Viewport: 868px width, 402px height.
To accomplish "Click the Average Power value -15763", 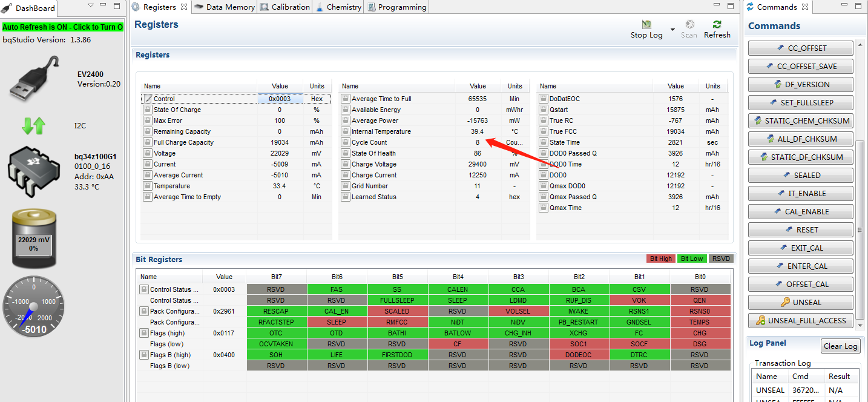I will [478, 120].
